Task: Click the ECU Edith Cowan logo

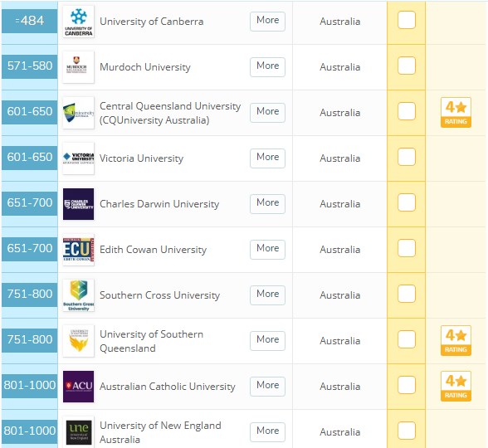Action: (78, 250)
